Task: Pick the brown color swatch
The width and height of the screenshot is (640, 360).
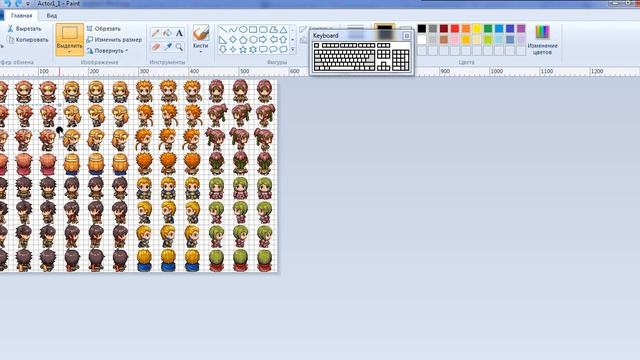Action: (x=444, y=40)
